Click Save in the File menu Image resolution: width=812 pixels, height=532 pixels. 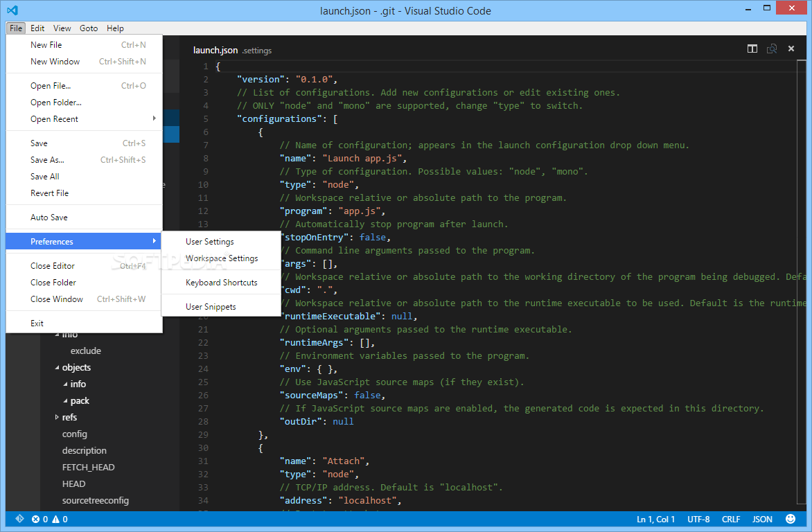(85, 143)
